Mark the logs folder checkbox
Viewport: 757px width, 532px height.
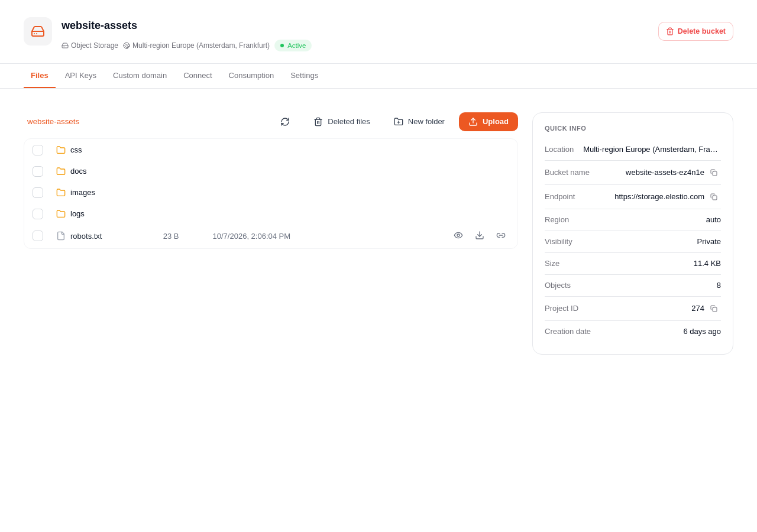(x=38, y=214)
